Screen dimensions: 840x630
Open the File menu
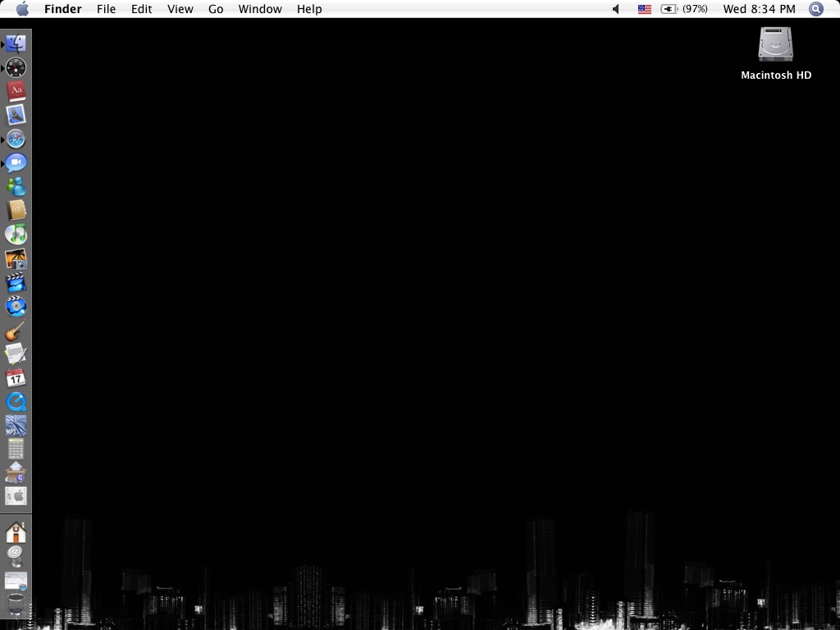tap(106, 9)
